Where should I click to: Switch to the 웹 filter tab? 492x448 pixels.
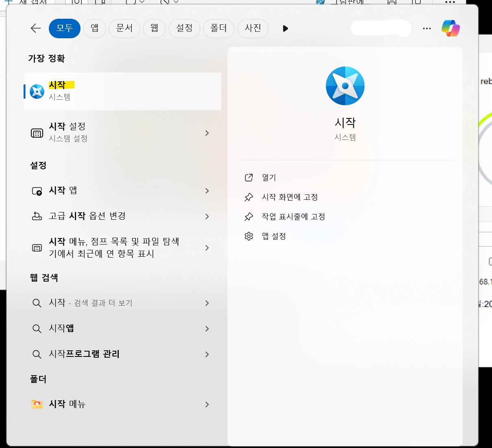[155, 28]
